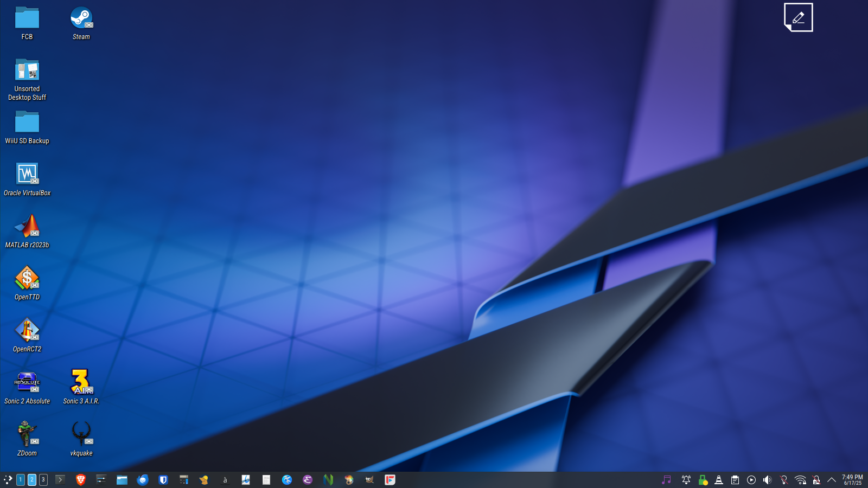Launch the OpenTTD game shortcut
The image size is (868, 488).
[27, 283]
